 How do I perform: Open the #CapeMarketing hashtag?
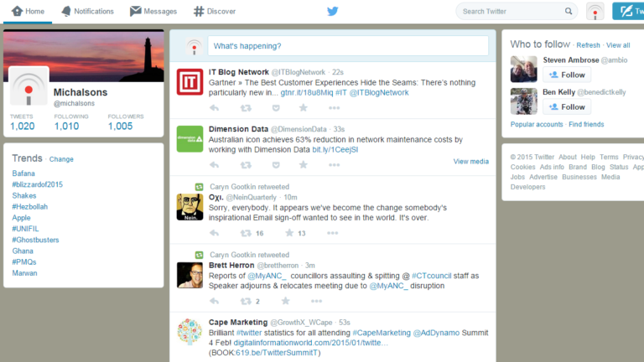point(382,333)
